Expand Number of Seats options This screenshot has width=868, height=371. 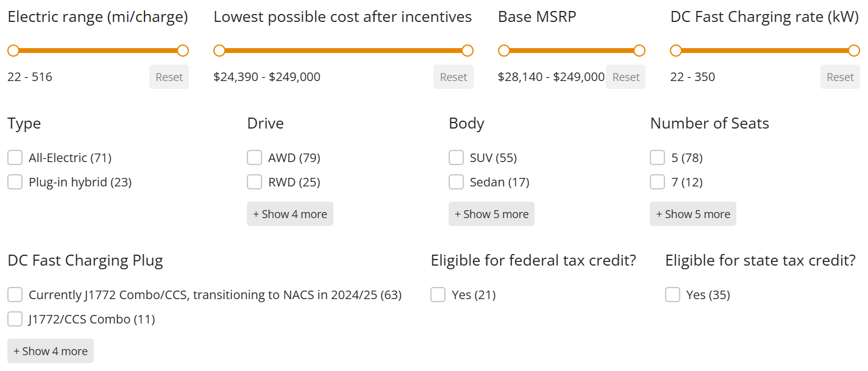point(693,214)
